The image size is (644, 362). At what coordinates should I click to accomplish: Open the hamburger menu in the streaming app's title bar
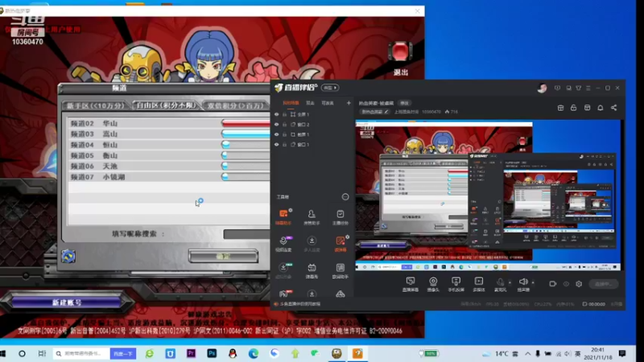pos(588,88)
